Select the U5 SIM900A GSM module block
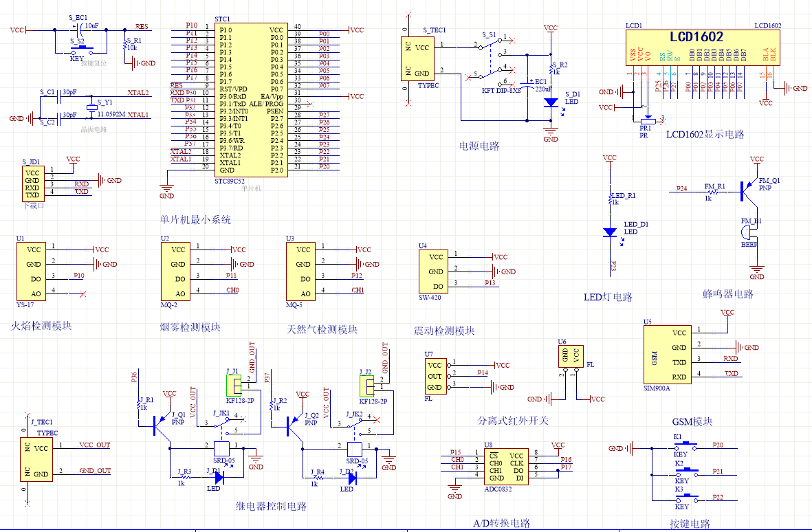This screenshot has height=532, width=812. [667, 355]
